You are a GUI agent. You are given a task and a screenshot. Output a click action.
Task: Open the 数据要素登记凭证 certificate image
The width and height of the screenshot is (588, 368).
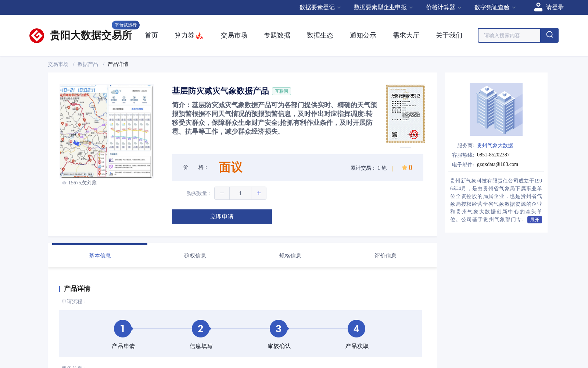click(406, 114)
